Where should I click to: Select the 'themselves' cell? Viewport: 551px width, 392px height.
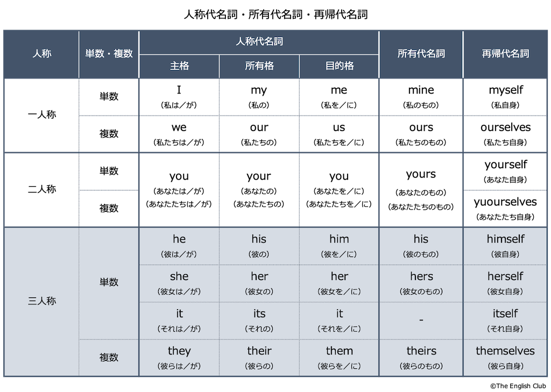[x=505, y=358]
